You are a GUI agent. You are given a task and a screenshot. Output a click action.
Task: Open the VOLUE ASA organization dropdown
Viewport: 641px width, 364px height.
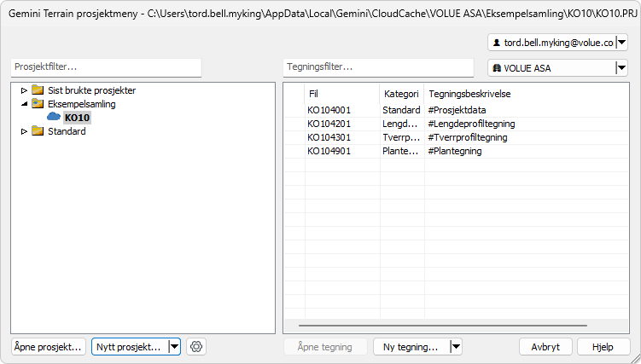coord(621,68)
